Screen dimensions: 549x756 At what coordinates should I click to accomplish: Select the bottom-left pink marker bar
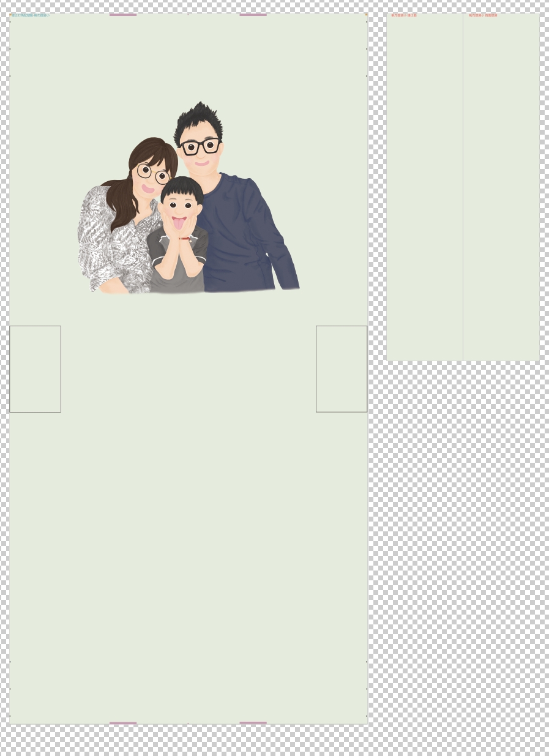pos(123,723)
